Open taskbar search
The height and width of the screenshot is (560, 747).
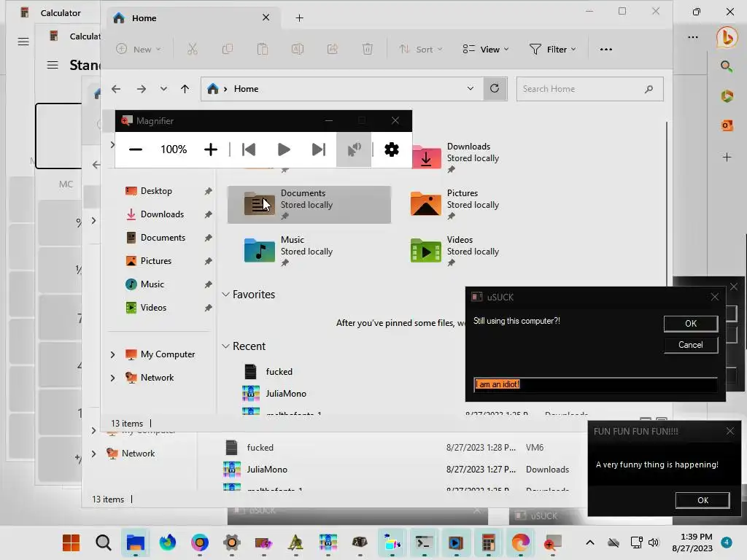104,542
